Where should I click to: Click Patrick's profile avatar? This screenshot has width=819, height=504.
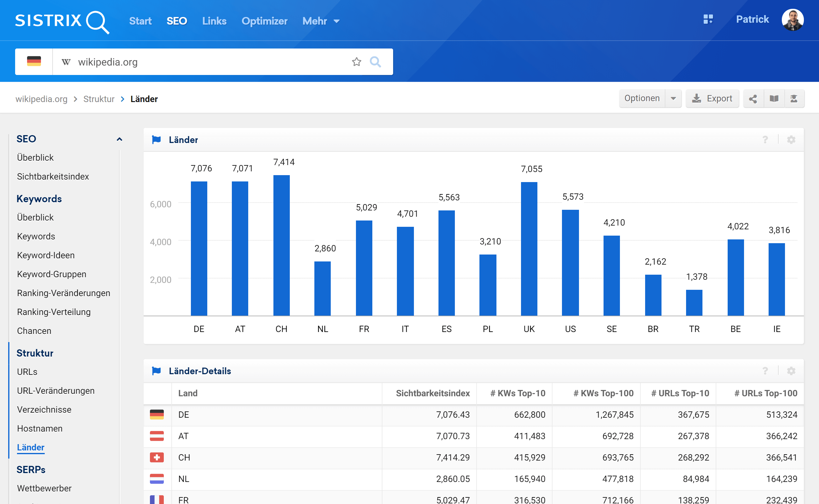(792, 20)
